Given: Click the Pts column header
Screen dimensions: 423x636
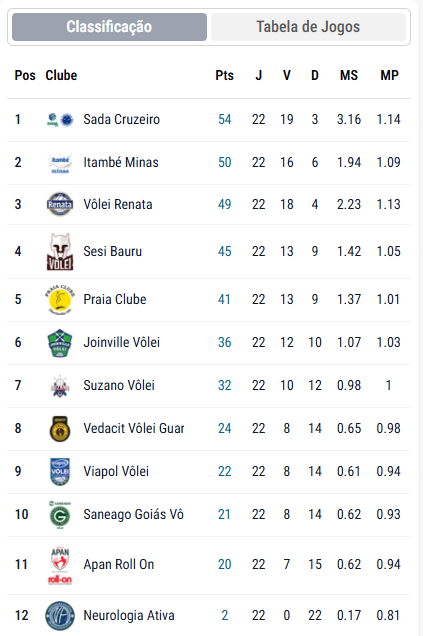Looking at the screenshot, I should coord(225,75).
